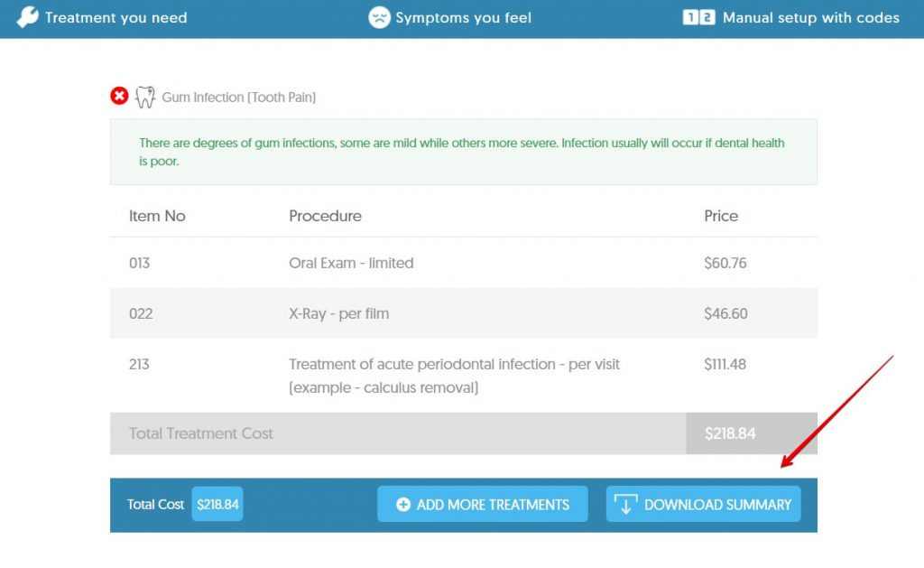Click the wrench icon beside Treatment you need
The height and width of the screenshot is (568, 924).
tap(26, 16)
